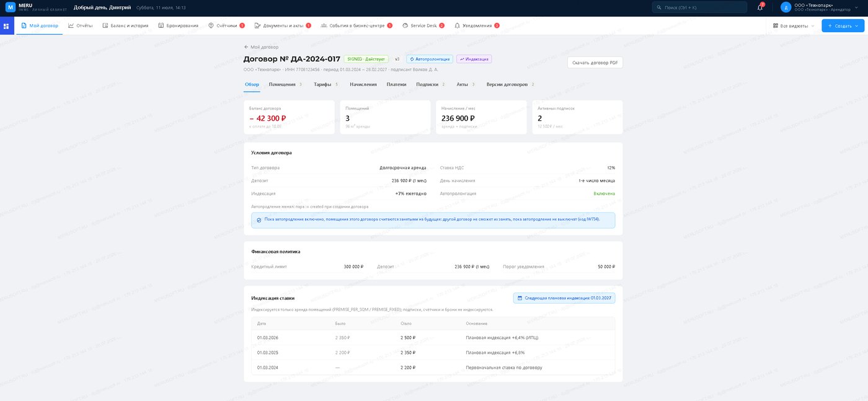Click the magnifier icon in the search box

click(659, 7)
